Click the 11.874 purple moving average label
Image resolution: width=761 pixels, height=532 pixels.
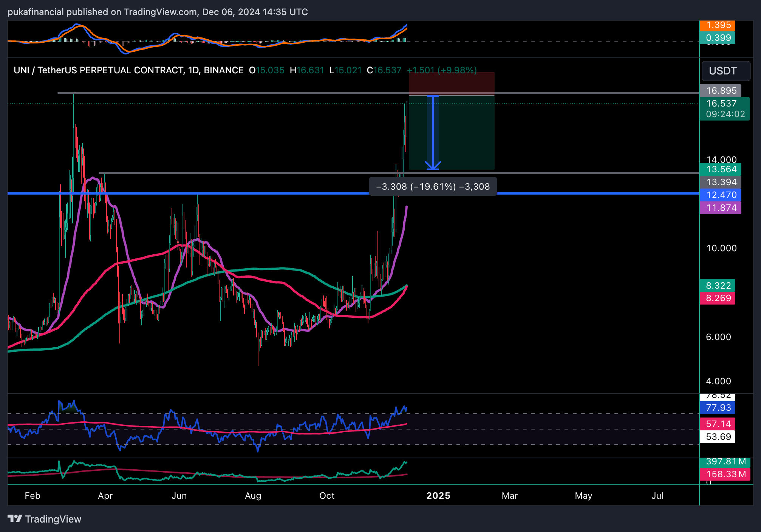coord(720,208)
